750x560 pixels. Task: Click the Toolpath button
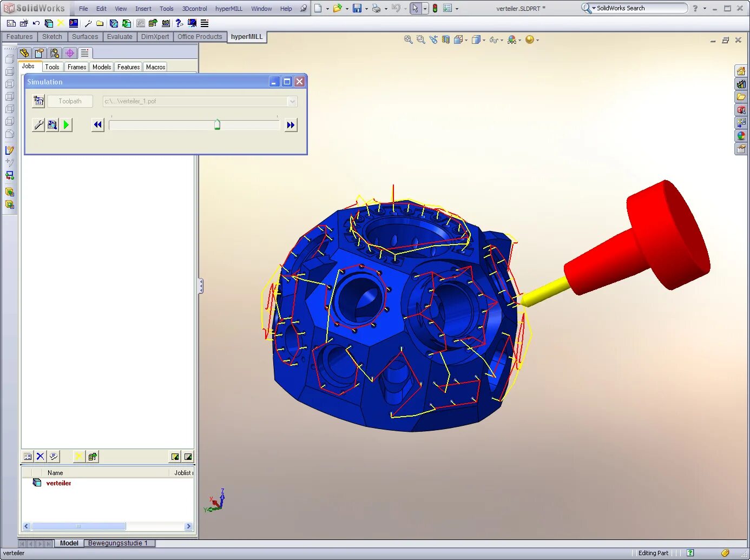click(70, 101)
